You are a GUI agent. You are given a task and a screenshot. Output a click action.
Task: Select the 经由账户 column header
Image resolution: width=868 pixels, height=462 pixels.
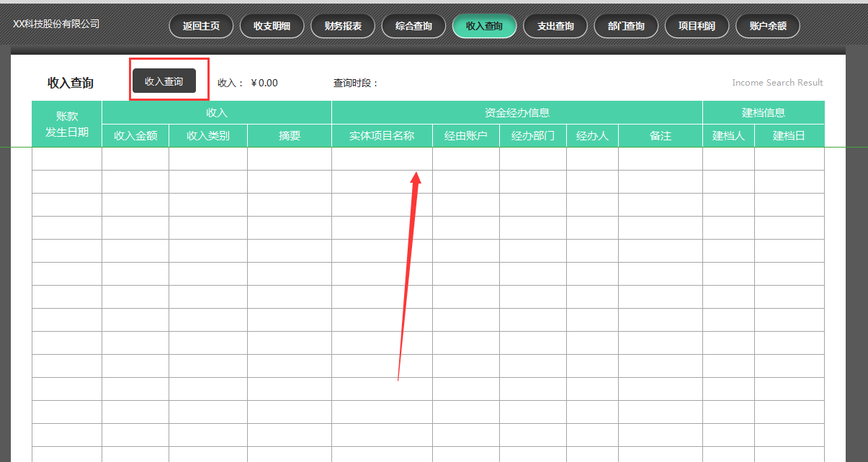pyautogui.click(x=465, y=135)
